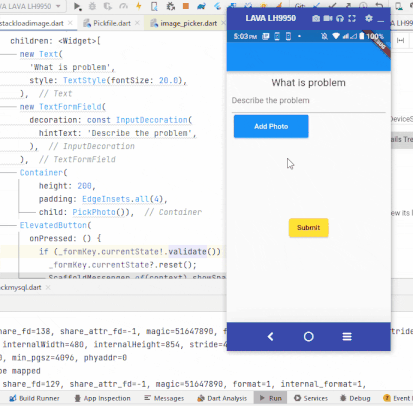Click the TextStyle(fontSize: 20.0) code
This screenshot has height=406, width=413.
tap(123, 80)
